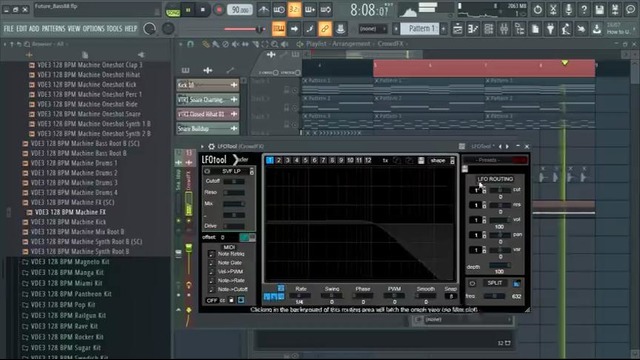Click the save floppy icon in LFOtool graph bar
This screenshot has width=640, height=360.
pos(421,160)
